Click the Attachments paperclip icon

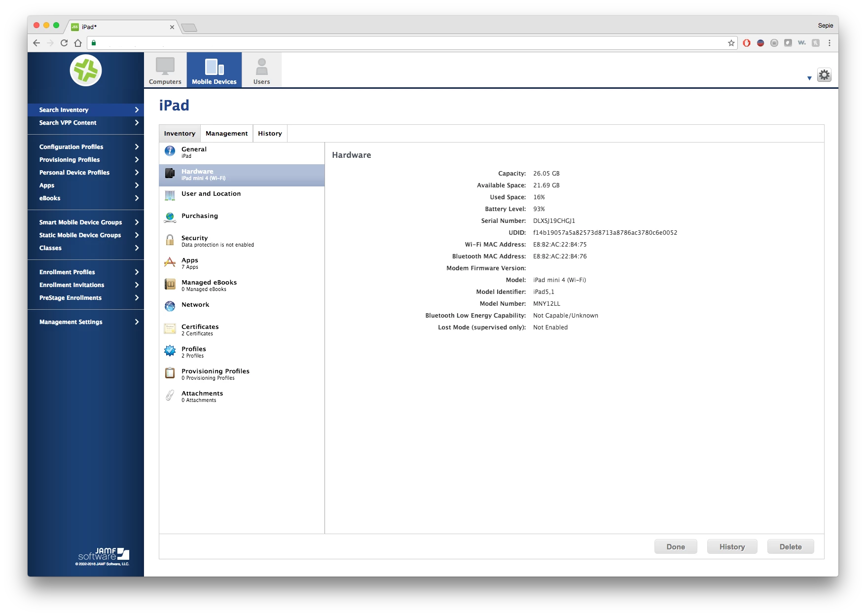pyautogui.click(x=170, y=395)
